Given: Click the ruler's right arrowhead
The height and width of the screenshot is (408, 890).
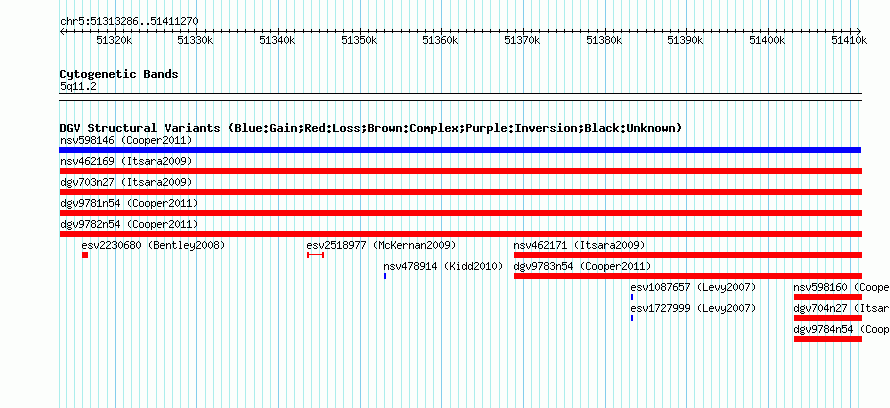Looking at the screenshot, I should point(859,31).
